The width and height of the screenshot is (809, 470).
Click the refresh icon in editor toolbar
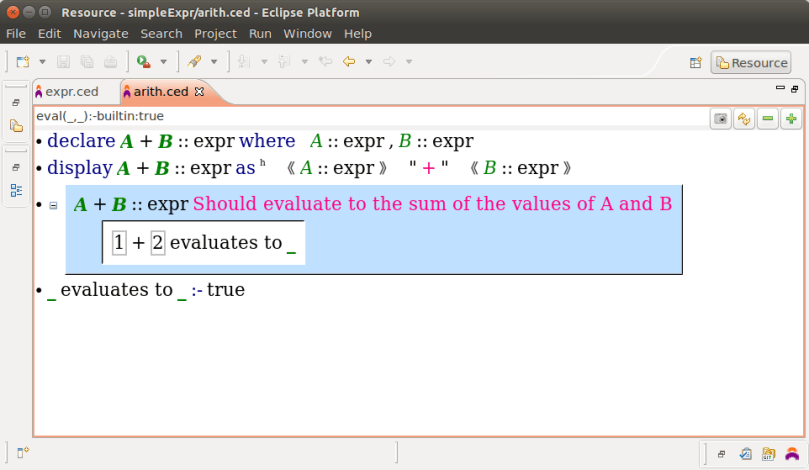click(744, 119)
